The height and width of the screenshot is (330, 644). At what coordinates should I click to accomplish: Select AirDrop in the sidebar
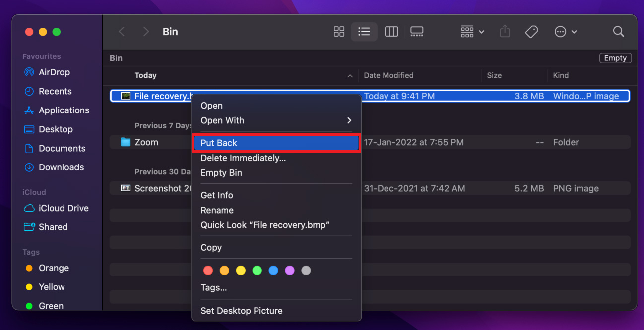pyautogui.click(x=53, y=72)
